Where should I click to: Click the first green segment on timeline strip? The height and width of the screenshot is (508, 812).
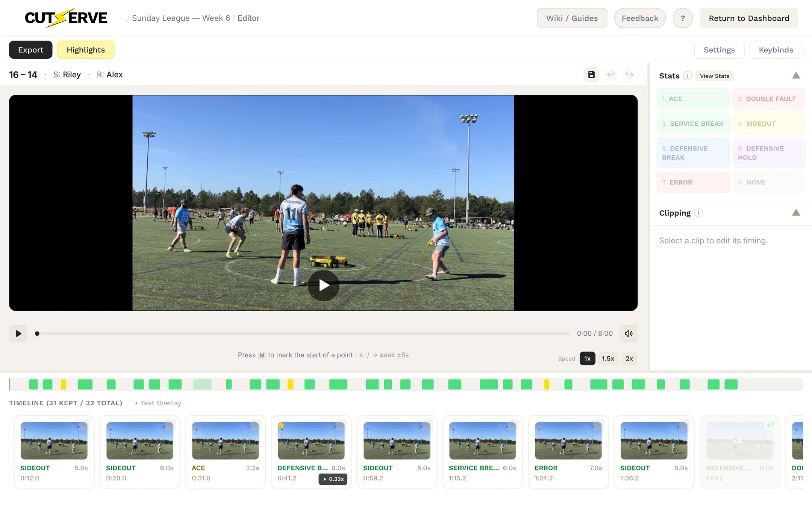(x=33, y=384)
